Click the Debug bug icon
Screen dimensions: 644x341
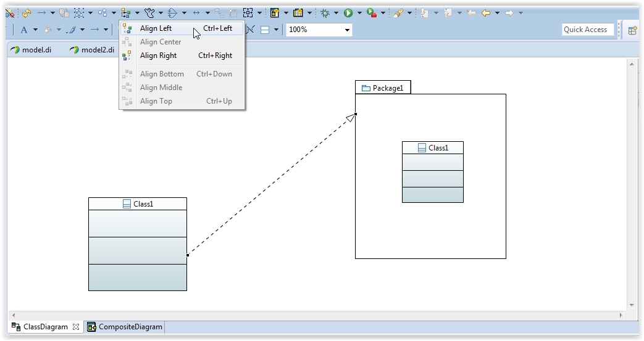pos(325,13)
